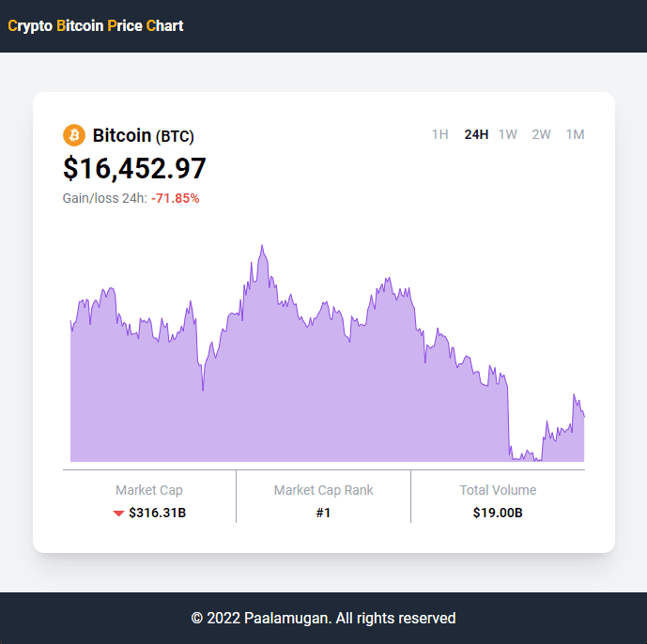Click the Crypto Bitcoin Price Chart title
This screenshot has width=647, height=644.
[x=96, y=25]
